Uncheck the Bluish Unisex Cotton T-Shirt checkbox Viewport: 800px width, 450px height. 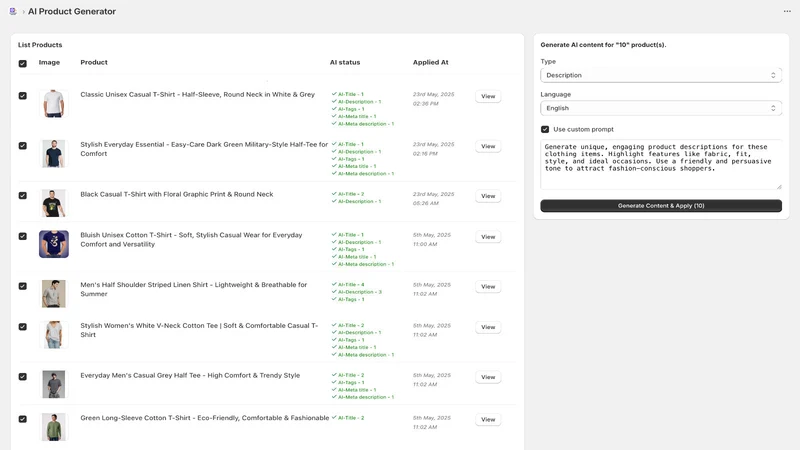point(22,237)
